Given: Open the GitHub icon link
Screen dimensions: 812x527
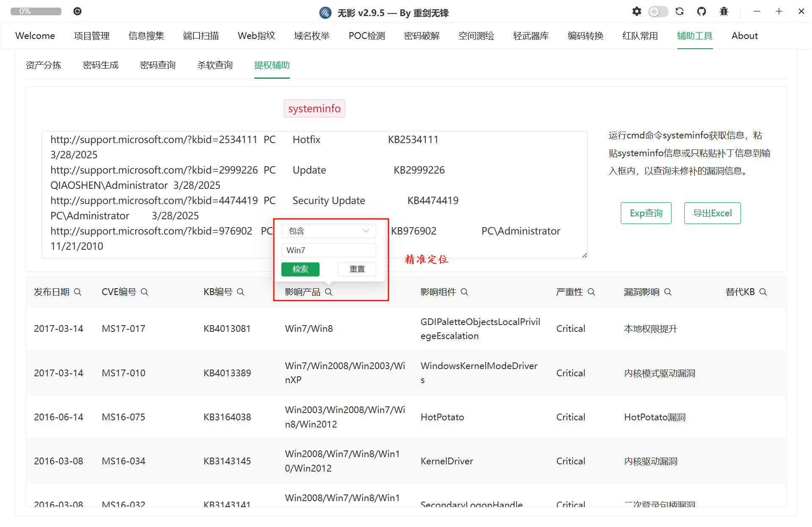Looking at the screenshot, I should (x=702, y=11).
